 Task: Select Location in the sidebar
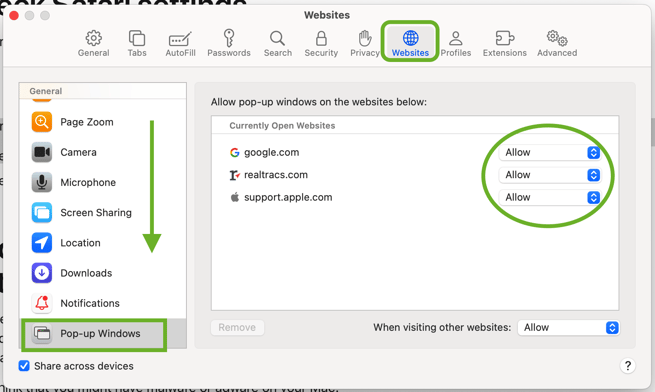point(103,243)
